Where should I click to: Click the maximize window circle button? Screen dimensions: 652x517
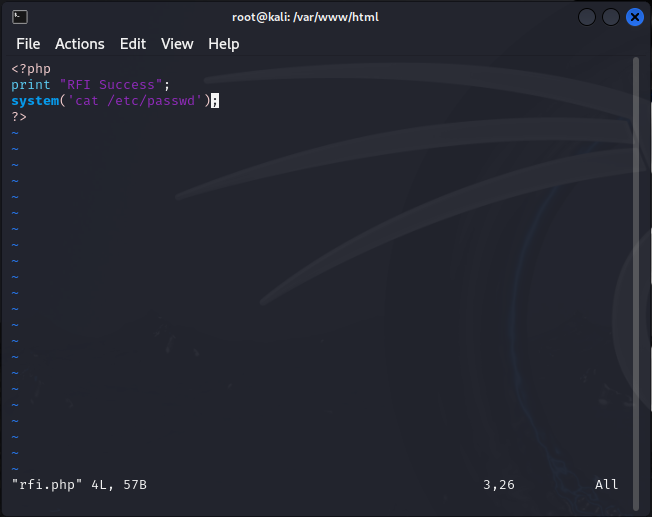[x=611, y=17]
